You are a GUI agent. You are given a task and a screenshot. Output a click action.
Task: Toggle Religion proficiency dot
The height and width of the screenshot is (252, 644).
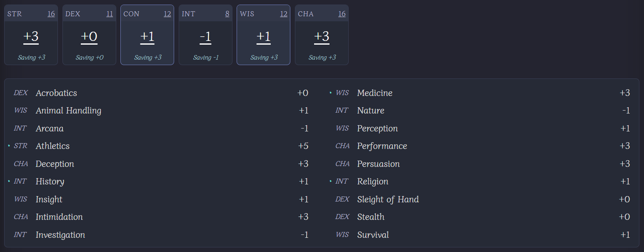click(x=330, y=181)
